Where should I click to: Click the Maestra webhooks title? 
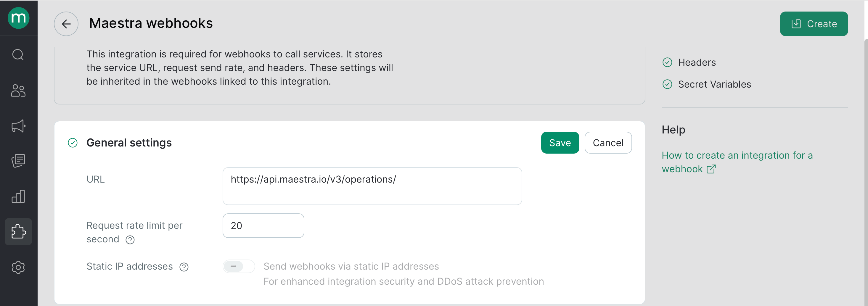point(151,24)
